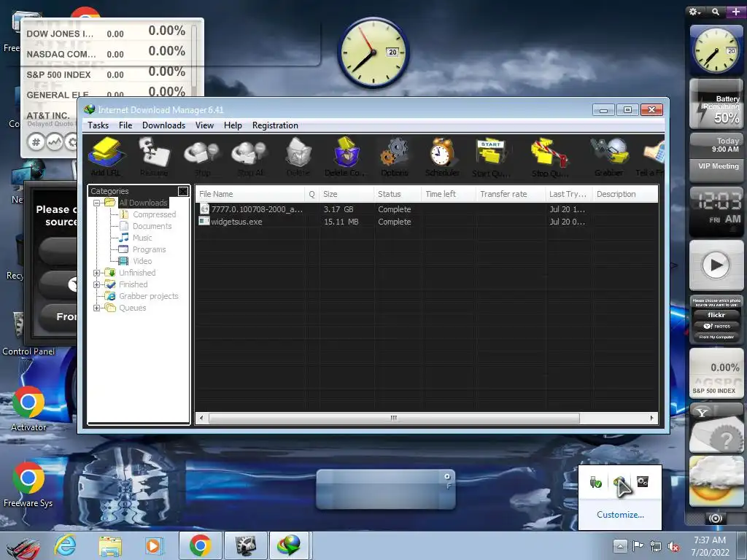This screenshot has width=747, height=560.
Task: Sort by Description column header
Action: pyautogui.click(x=625, y=194)
